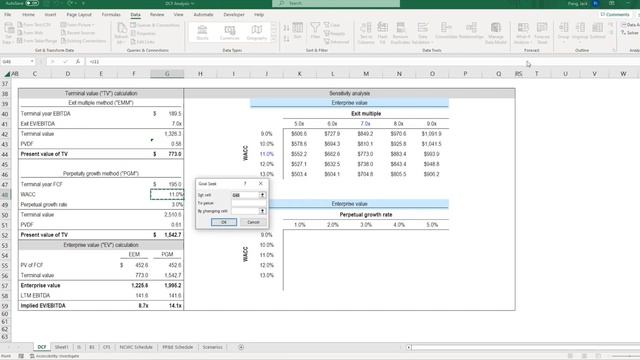Click Accessibility Investigate in status bar
This screenshot has width=640, height=360.
(x=55, y=356)
